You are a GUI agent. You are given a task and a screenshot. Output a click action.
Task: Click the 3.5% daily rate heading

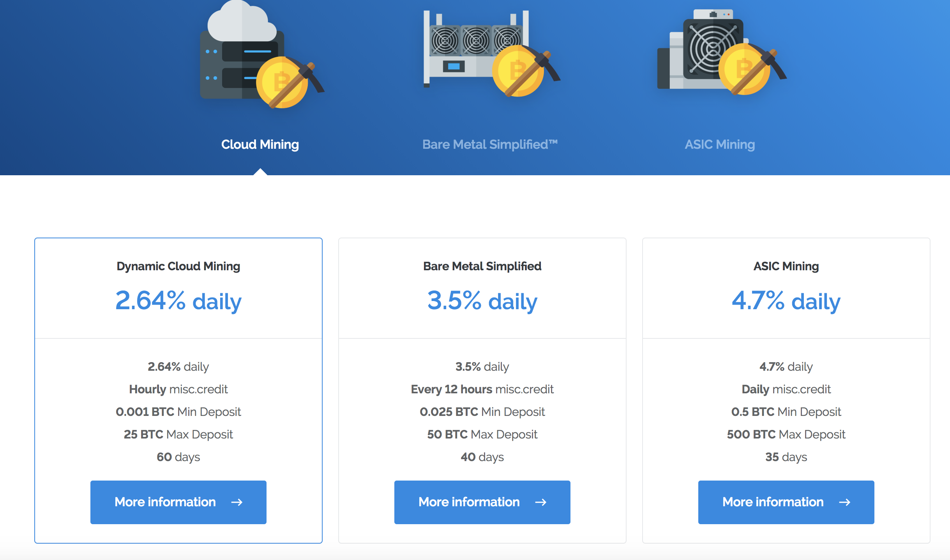pos(482,301)
